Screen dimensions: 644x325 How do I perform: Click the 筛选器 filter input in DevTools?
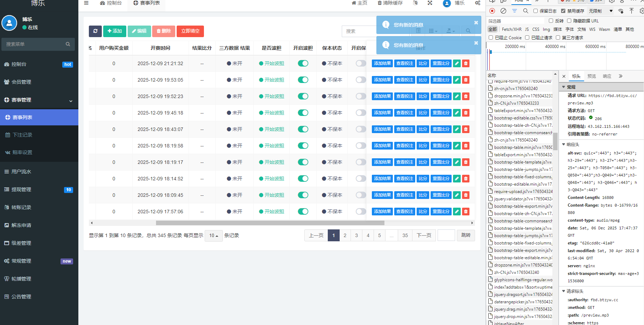(x=517, y=21)
